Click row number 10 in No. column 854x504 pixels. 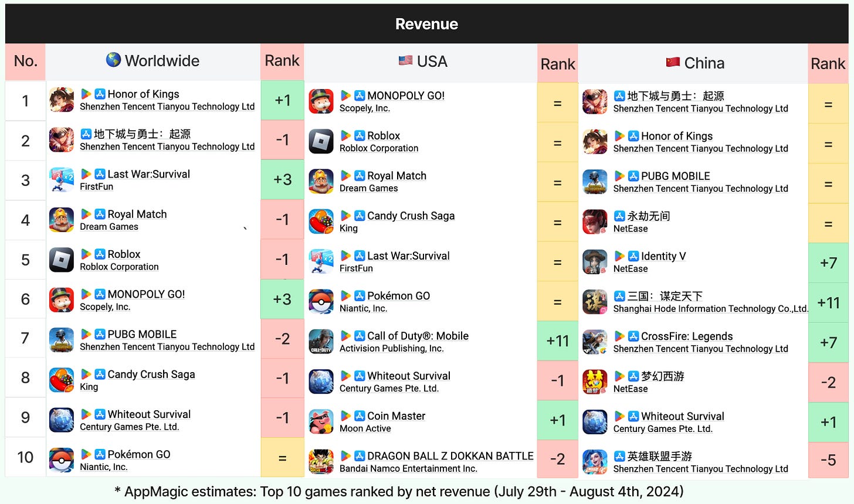pyautogui.click(x=25, y=457)
